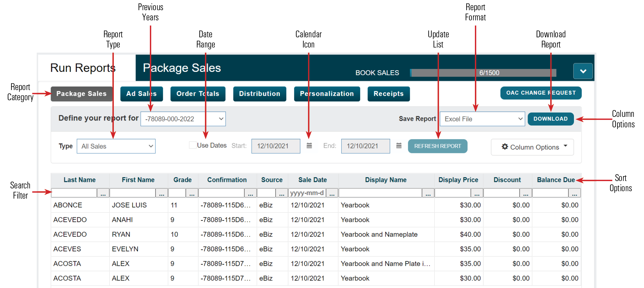The image size is (644, 288).
Task: Open the job number -78089-000-2022 dropdown
Action: (x=183, y=119)
